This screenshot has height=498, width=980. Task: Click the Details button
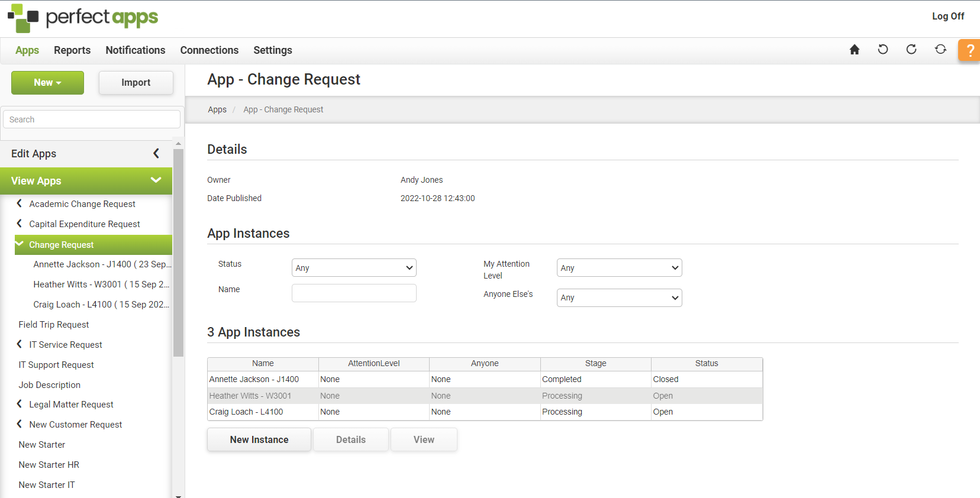(x=351, y=439)
